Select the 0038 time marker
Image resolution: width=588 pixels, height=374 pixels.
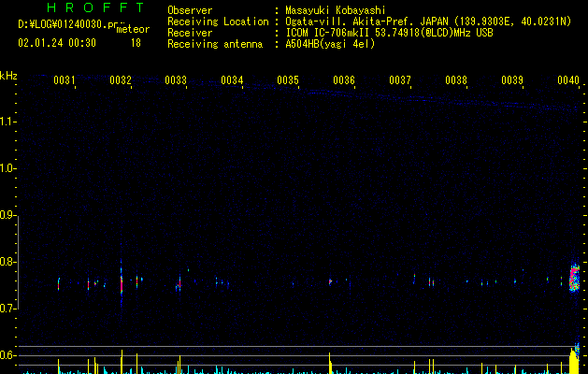(x=456, y=79)
